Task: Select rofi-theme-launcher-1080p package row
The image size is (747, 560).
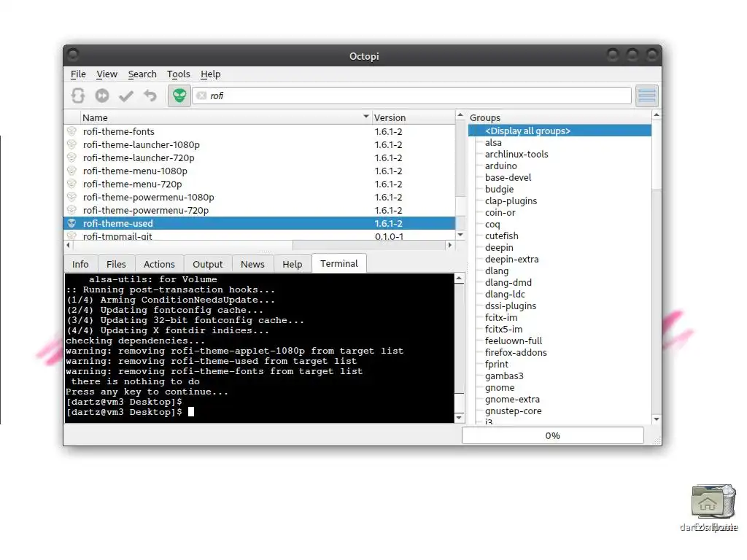Action: [x=260, y=144]
